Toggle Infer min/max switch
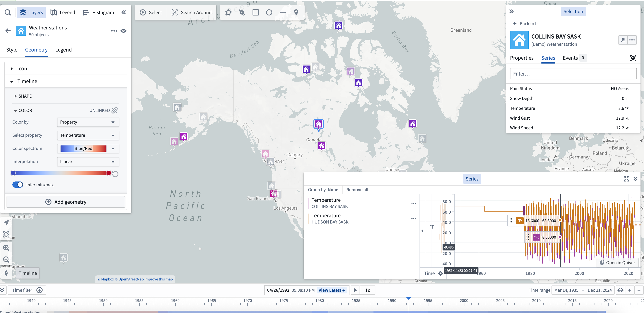 tap(18, 184)
